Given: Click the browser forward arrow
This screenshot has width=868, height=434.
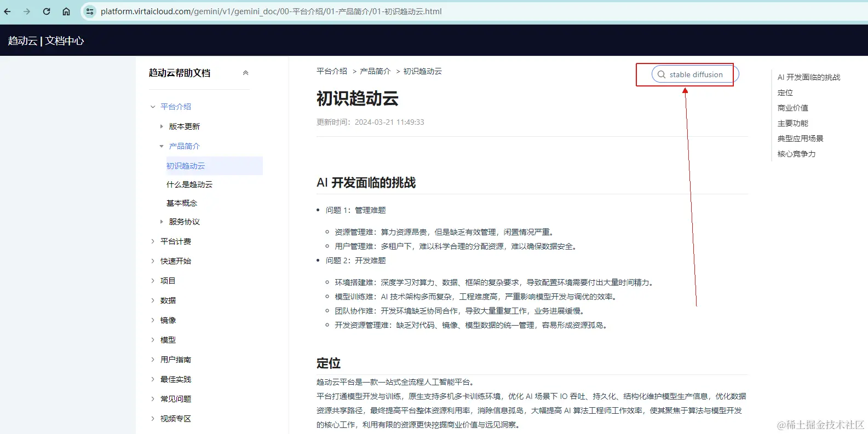Looking at the screenshot, I should click(x=27, y=11).
